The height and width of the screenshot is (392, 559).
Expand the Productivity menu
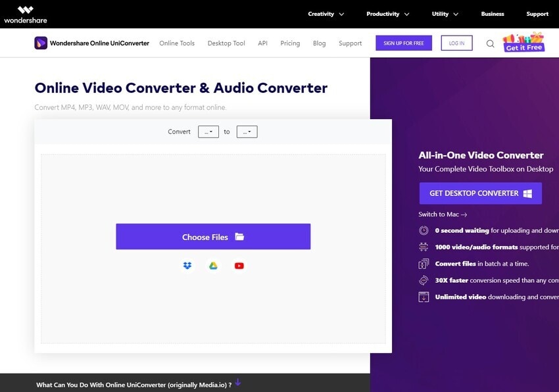[x=388, y=14]
